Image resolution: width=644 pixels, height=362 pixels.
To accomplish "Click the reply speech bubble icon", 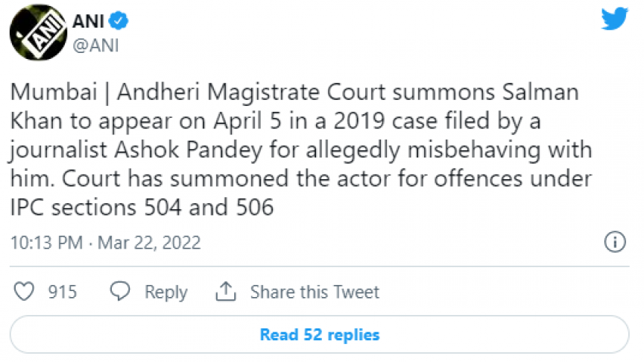I will click(120, 291).
